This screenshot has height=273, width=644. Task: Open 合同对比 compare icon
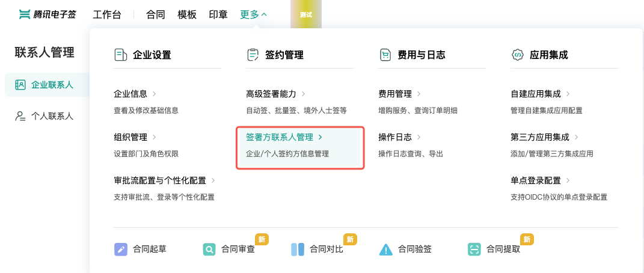tap(298, 249)
